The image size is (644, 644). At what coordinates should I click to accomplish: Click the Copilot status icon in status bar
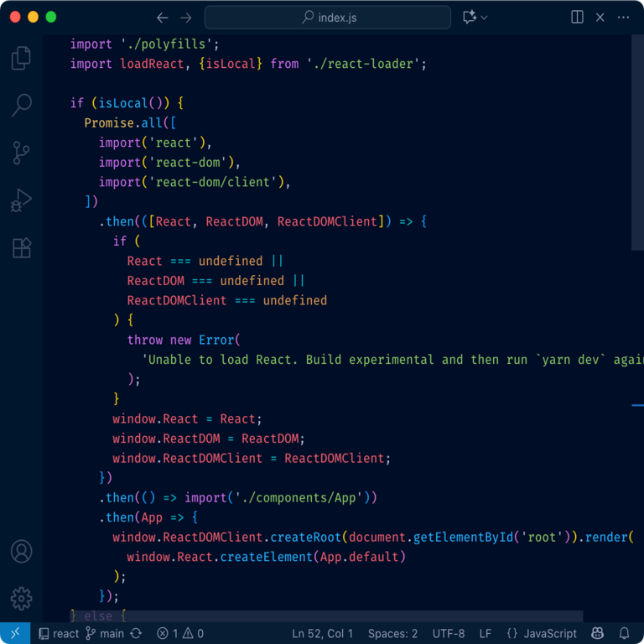(597, 634)
